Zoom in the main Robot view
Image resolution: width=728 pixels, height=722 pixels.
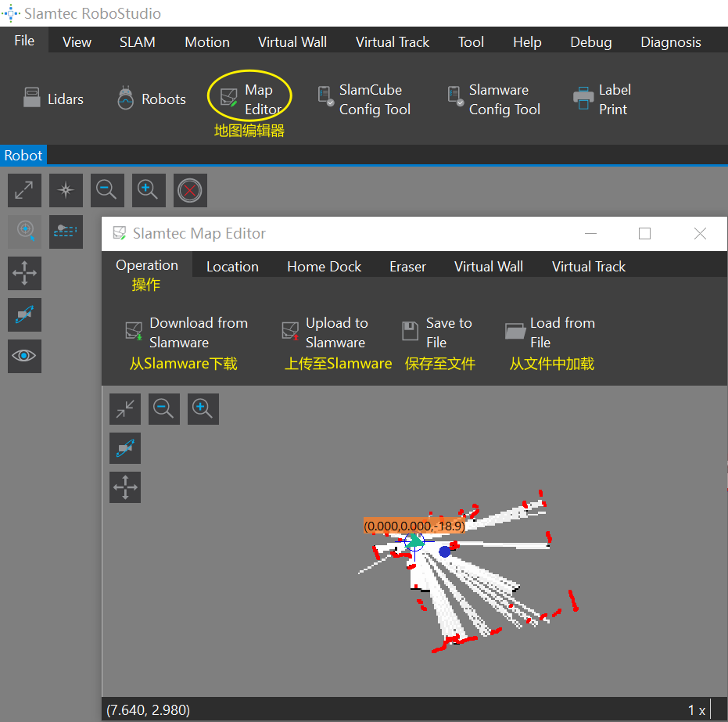coord(149,190)
